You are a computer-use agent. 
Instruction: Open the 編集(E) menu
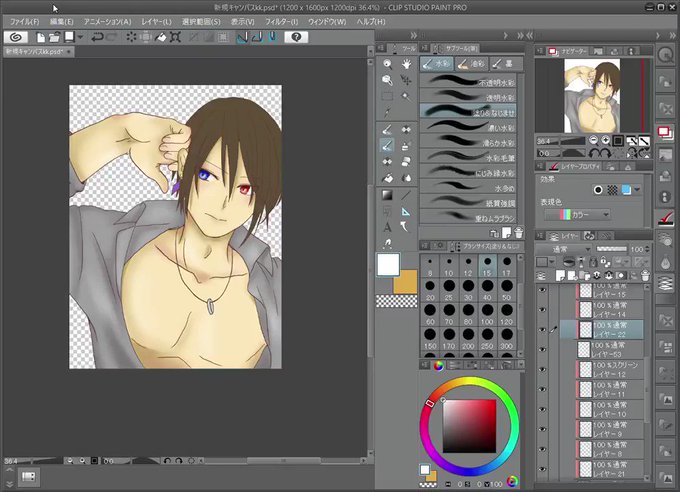(62, 21)
